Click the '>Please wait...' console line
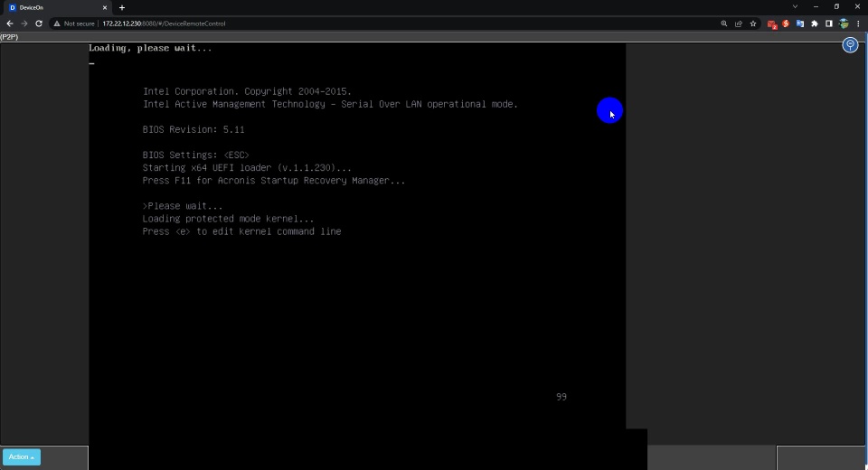Screen dimensions: 868x470 (x=183, y=206)
